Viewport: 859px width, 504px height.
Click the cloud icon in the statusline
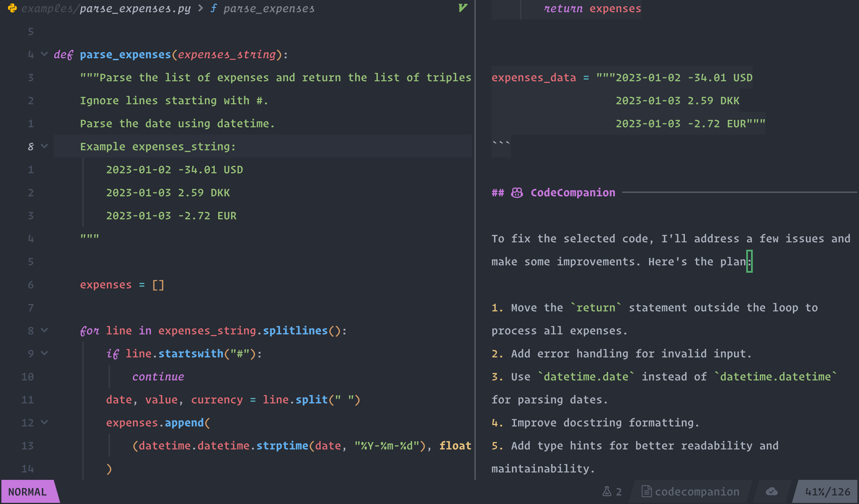[x=772, y=491]
